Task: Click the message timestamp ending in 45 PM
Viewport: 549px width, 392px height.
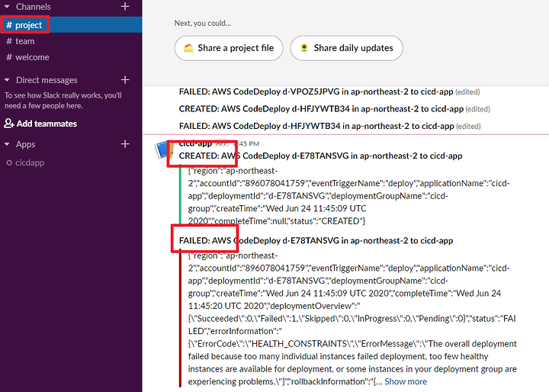Action: tap(248, 143)
